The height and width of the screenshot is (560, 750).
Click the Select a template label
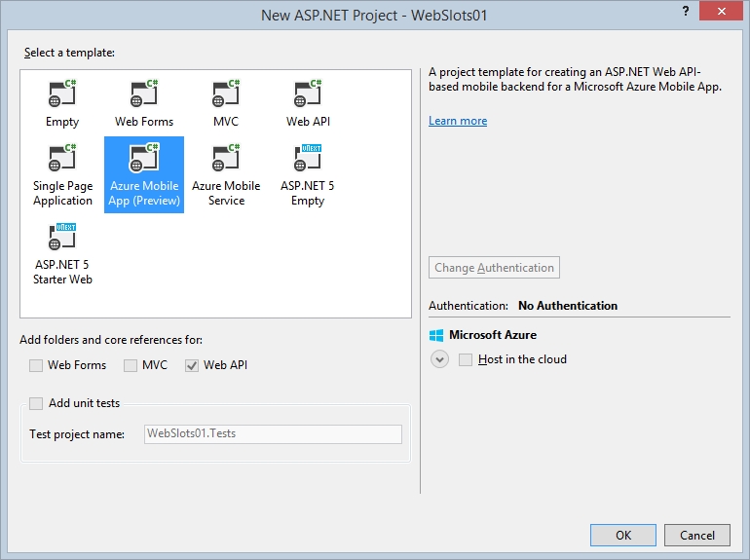click(69, 53)
